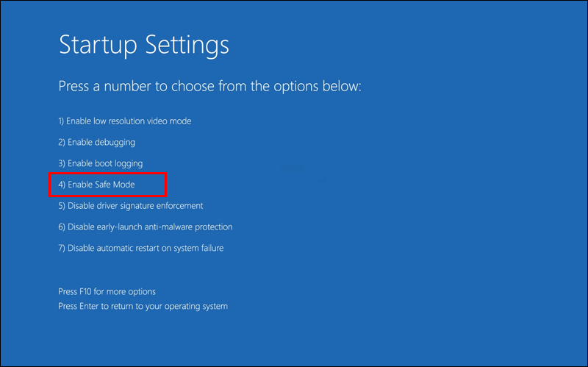This screenshot has height=367, width=588.
Task: Click number 4) inside the red highlight box
Action: coord(62,185)
